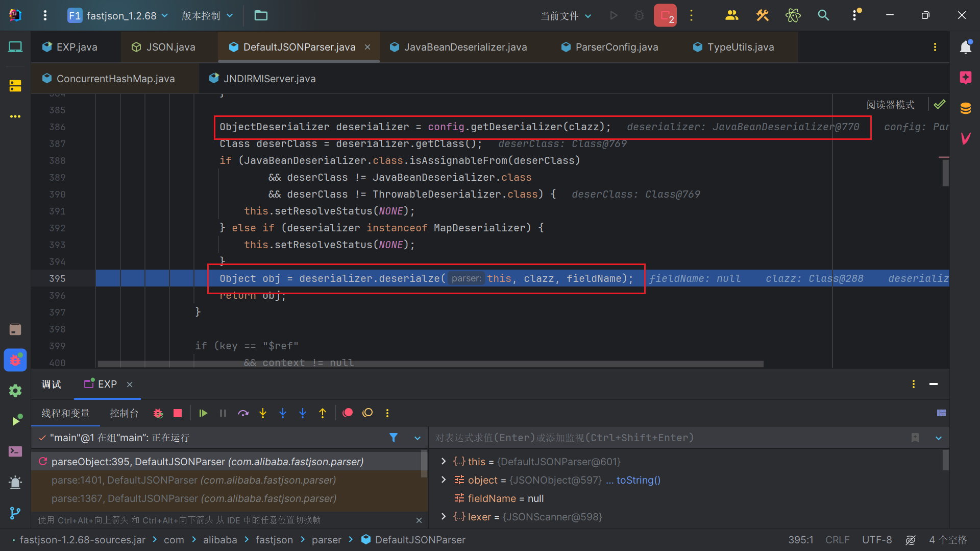Click Rerun debug bug icon in the debugger toolbar
This screenshot has width=980, height=551.
[158, 413]
